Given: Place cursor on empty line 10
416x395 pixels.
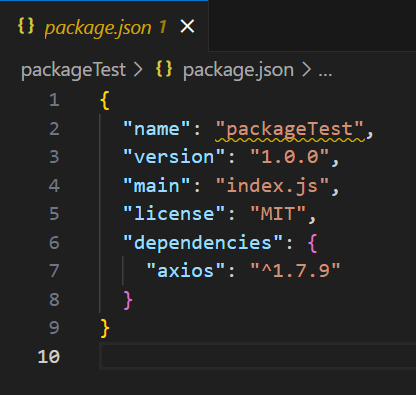Looking at the screenshot, I should pos(257,356).
